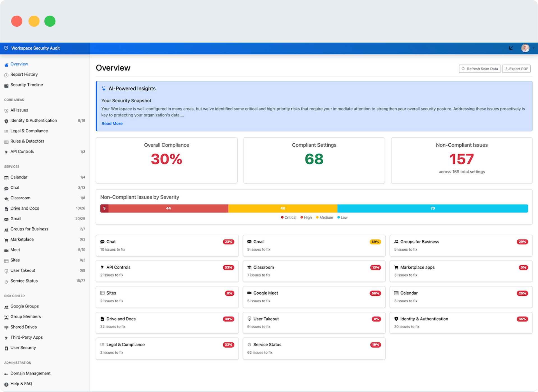Screen dimensions: 538x392
Task: Select the Identity & Authentication core area
Action: [x=34, y=120]
